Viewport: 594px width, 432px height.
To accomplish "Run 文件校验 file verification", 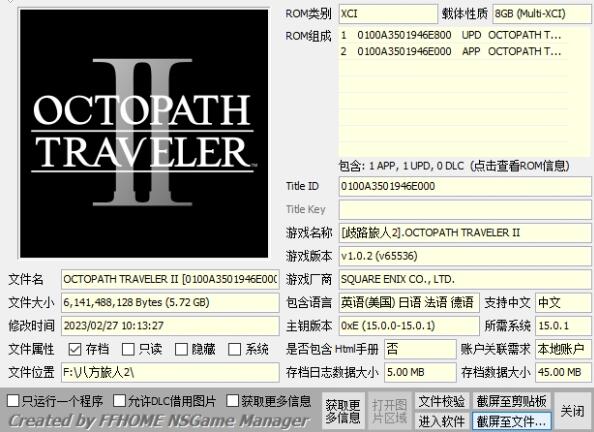I will tap(442, 401).
